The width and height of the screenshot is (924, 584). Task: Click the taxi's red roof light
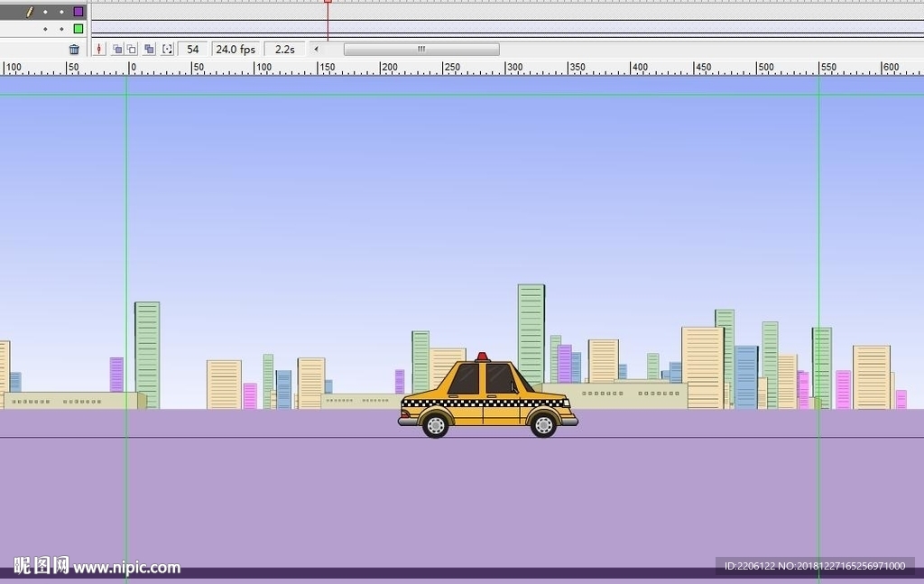(483, 357)
